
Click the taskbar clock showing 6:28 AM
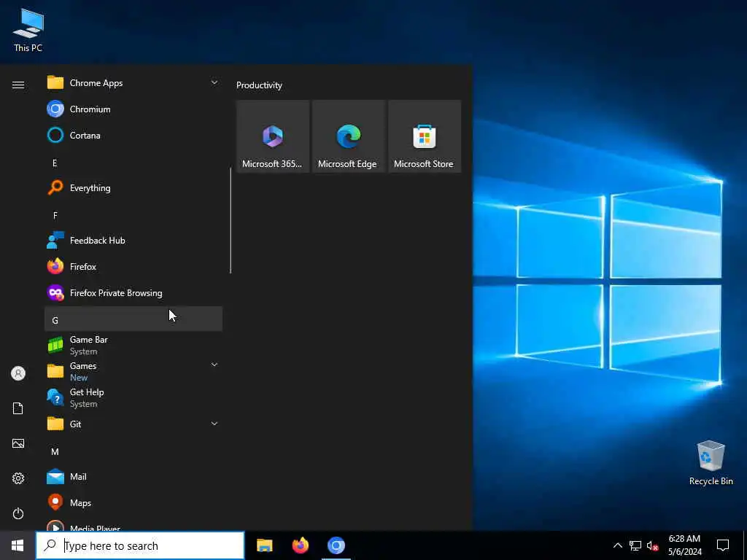point(684,545)
